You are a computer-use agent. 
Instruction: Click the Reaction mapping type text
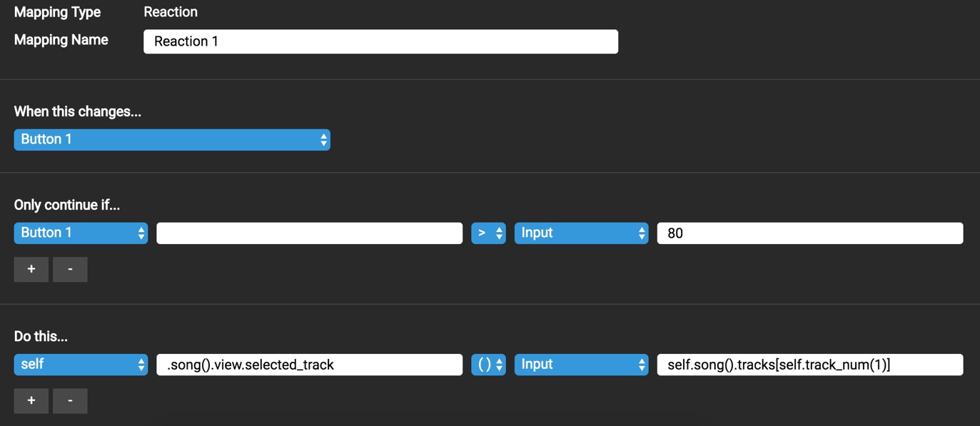(171, 12)
